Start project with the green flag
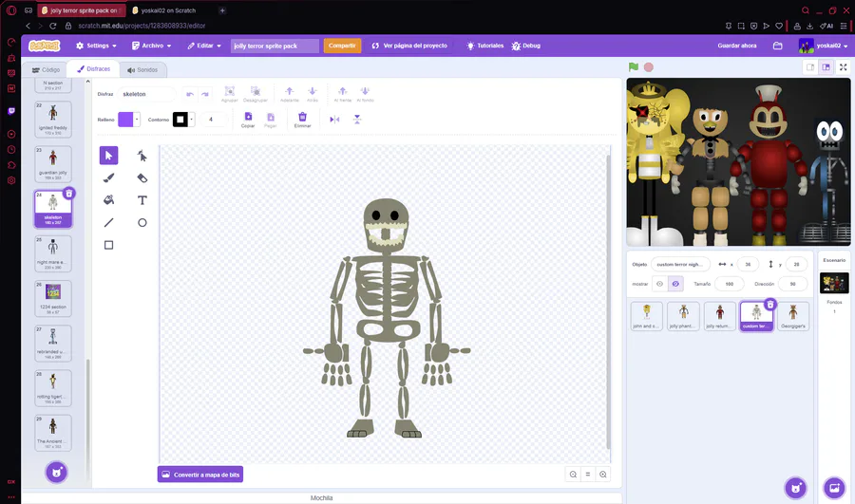The height and width of the screenshot is (504, 855). tap(633, 67)
